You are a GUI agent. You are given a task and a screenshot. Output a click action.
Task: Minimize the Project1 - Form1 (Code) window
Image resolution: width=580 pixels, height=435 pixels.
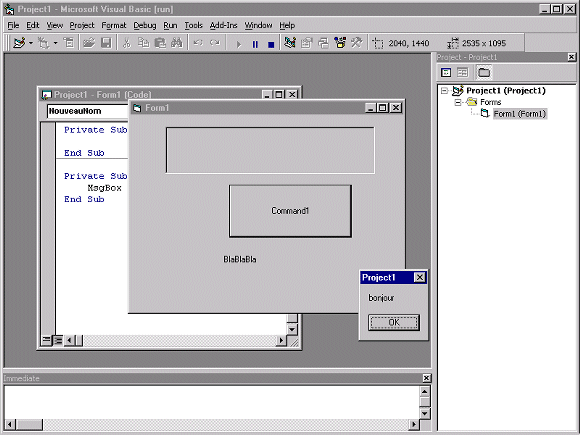point(267,95)
